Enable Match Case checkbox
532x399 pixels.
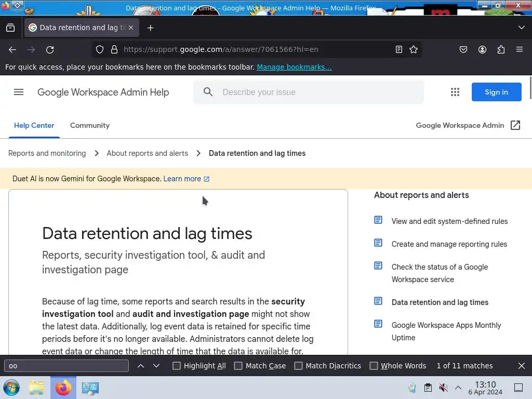tap(238, 366)
